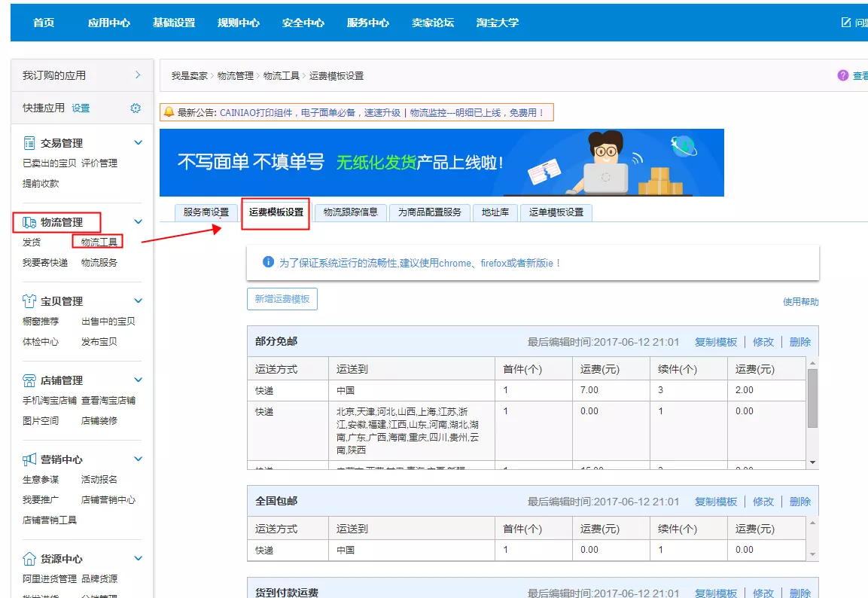Open 评价管理 in sidebar

tap(99, 163)
